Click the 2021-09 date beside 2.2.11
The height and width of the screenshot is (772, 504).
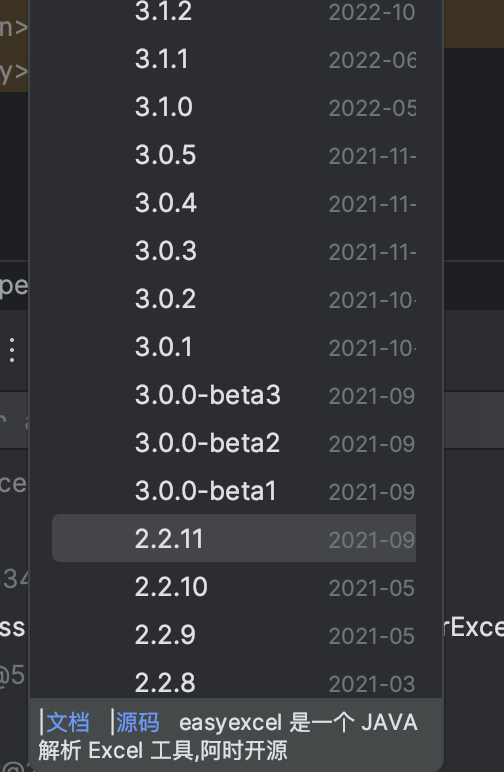tap(372, 540)
